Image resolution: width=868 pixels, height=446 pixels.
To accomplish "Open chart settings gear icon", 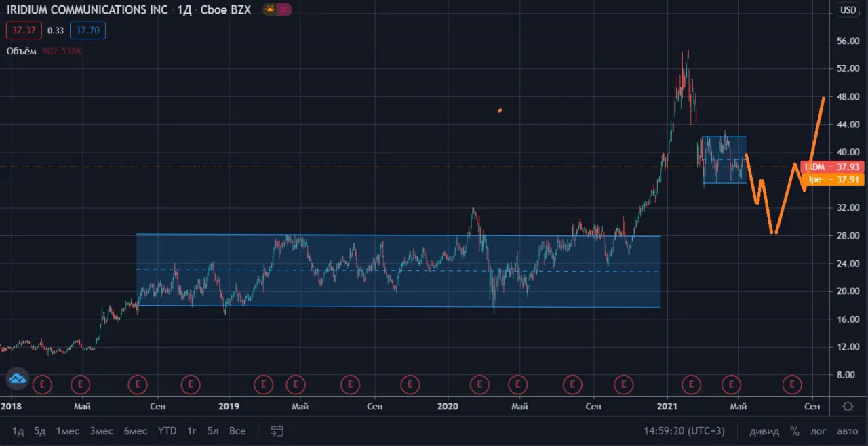I will point(848,406).
